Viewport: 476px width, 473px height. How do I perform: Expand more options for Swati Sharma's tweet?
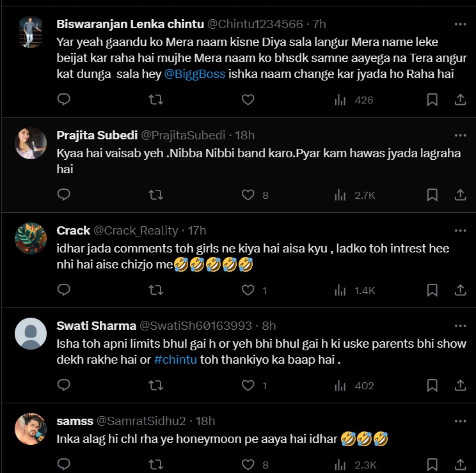(460, 325)
